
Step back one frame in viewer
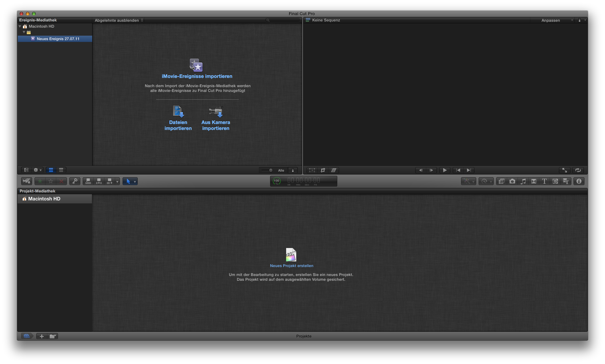click(x=421, y=170)
